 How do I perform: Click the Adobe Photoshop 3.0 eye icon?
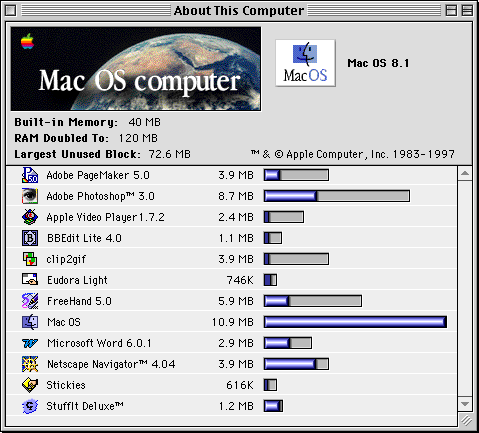click(30, 196)
